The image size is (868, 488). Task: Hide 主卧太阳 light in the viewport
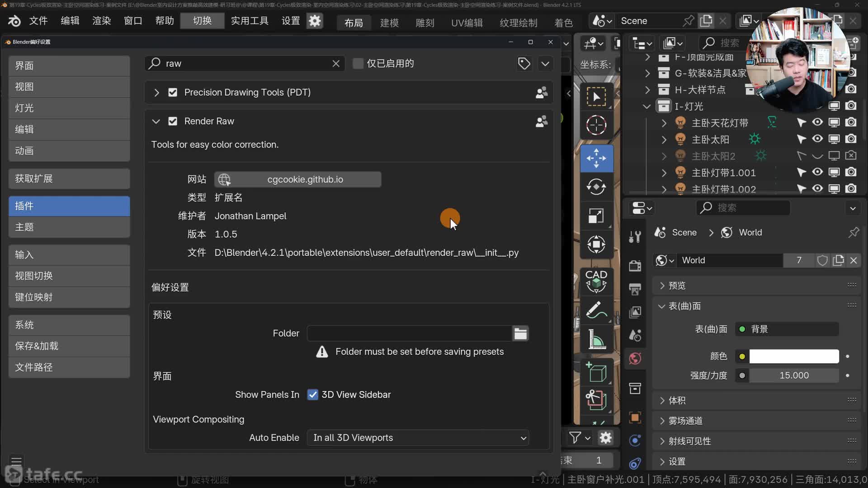[x=817, y=139]
